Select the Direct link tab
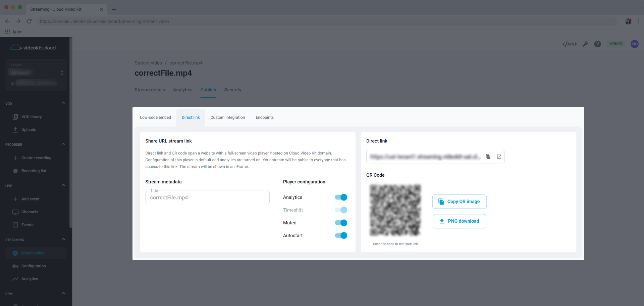Viewport: 644px width, 306px height. (x=191, y=118)
